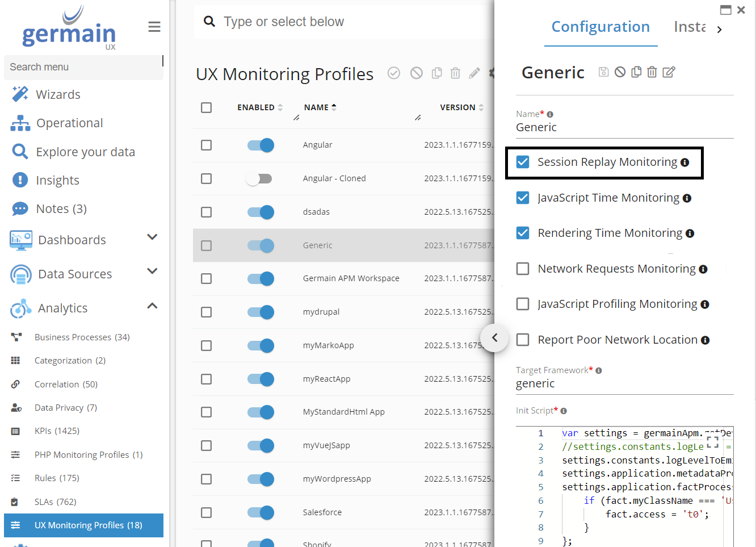The height and width of the screenshot is (547, 756).
Task: Click the disable icon in UX Monitoring Profiles toolbar
Action: 417,73
